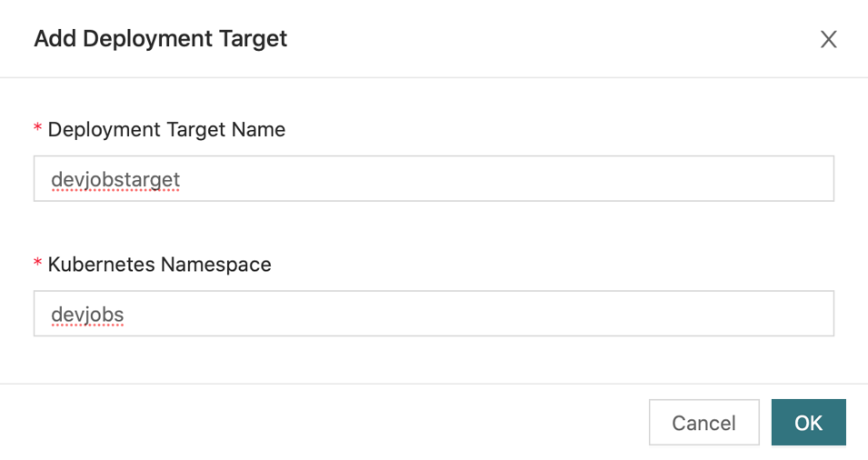Click after the word devjobstarget in name field
Image resolution: width=868 pixels, height=460 pixels.
pyautogui.click(x=183, y=179)
